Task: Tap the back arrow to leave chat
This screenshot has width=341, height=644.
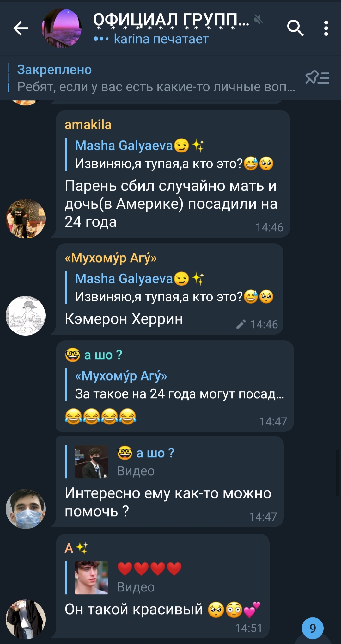Action: 21,28
